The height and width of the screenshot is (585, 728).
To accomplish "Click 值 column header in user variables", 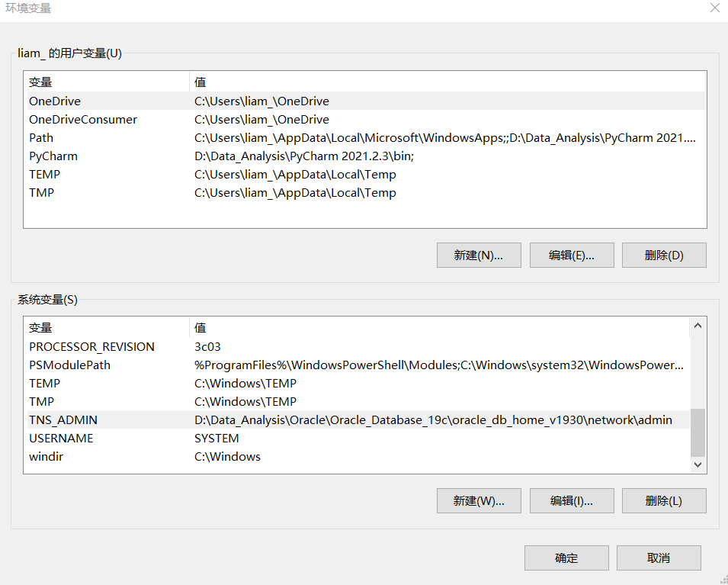I will (447, 82).
